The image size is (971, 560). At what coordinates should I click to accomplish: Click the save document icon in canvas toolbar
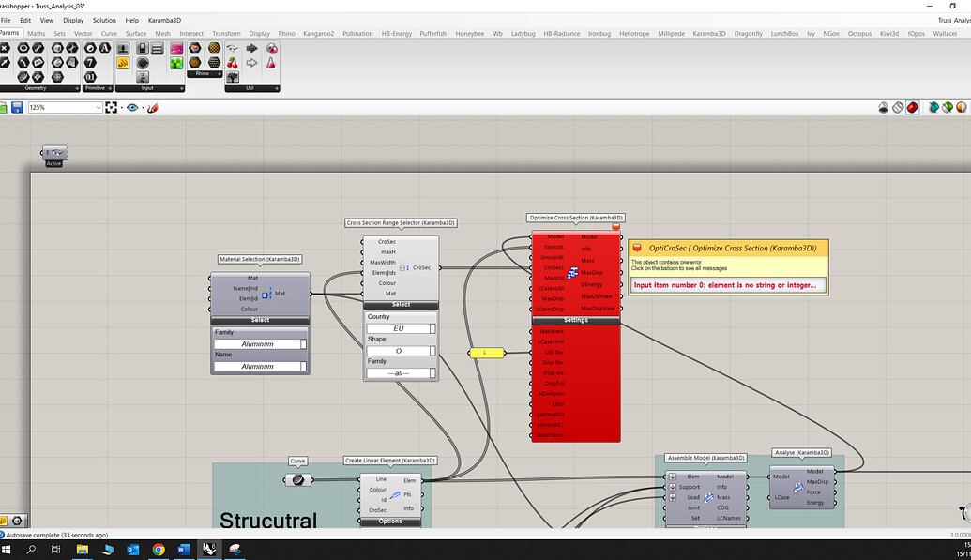(18, 107)
